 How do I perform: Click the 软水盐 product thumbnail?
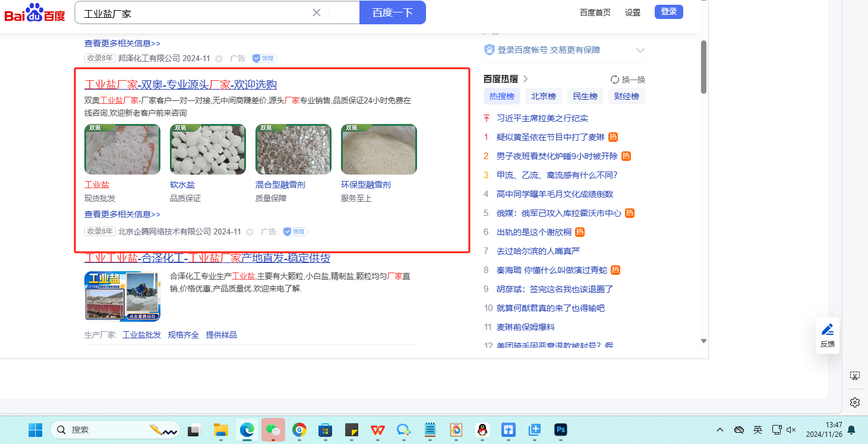tap(208, 150)
